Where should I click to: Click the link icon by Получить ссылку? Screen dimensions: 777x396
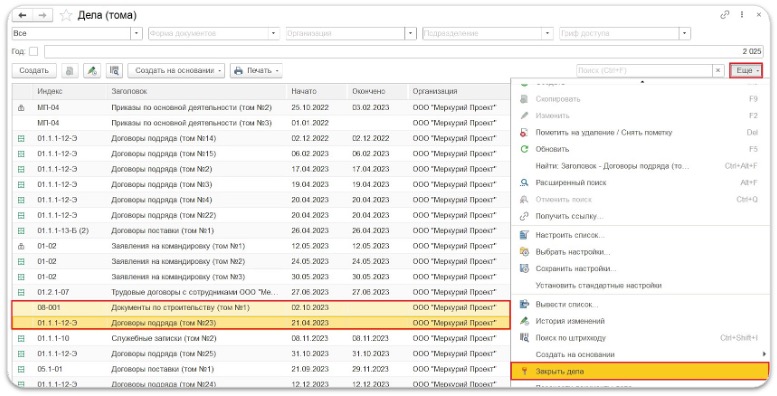(524, 217)
